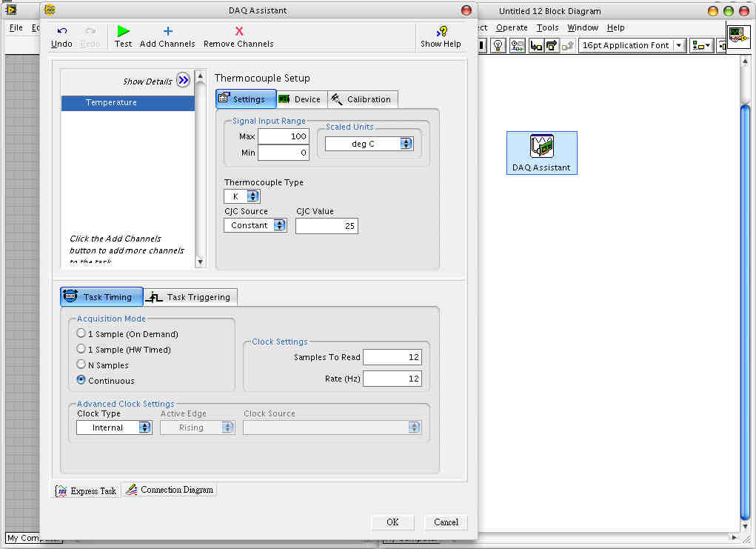Click the Retain Wire Values icon

click(x=518, y=45)
